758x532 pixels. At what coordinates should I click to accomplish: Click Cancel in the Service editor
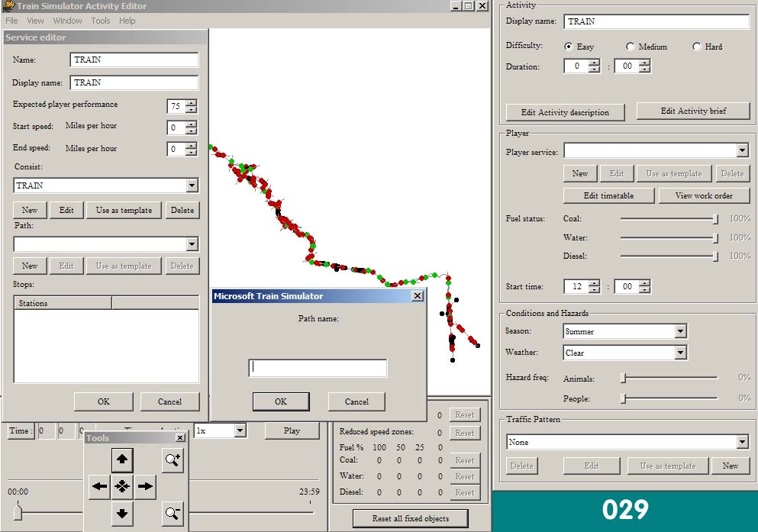point(169,401)
